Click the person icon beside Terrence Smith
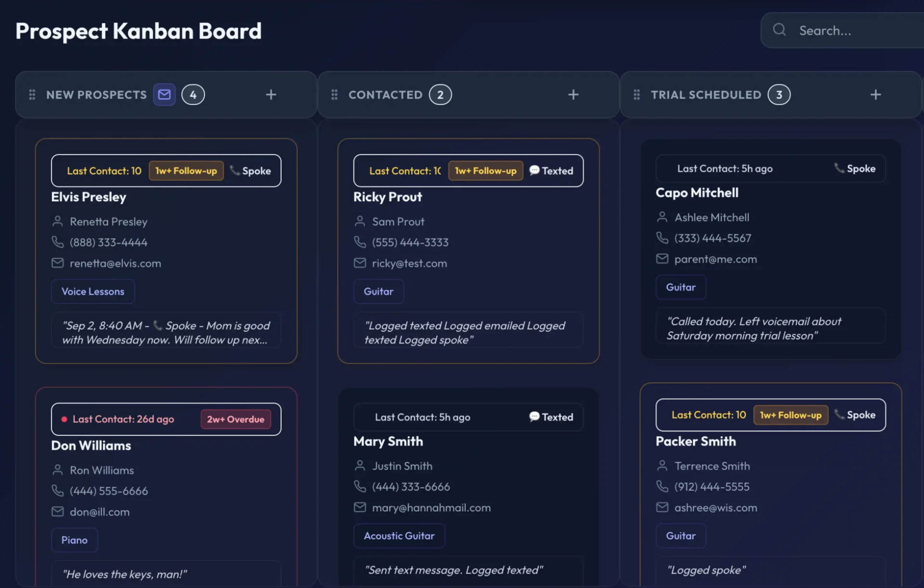The image size is (924, 588). click(x=662, y=466)
